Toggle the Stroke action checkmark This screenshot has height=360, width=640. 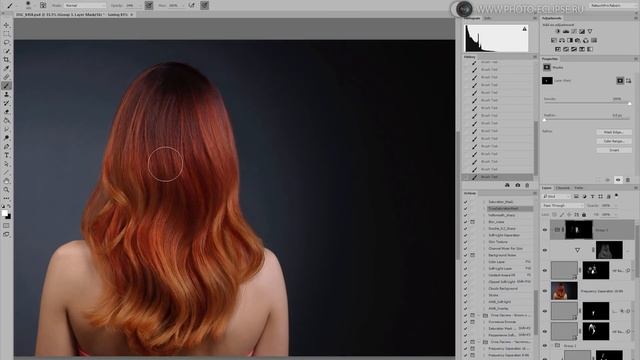(465, 295)
